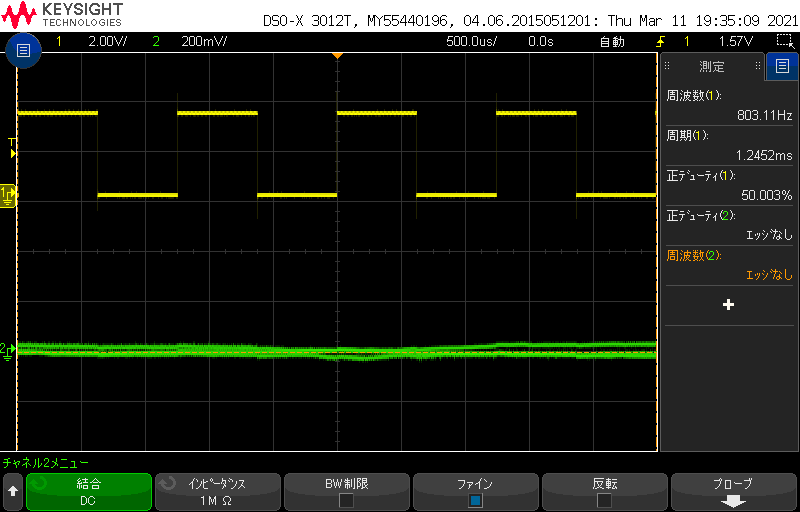Open the blue main menu icon at top left

(x=23, y=50)
